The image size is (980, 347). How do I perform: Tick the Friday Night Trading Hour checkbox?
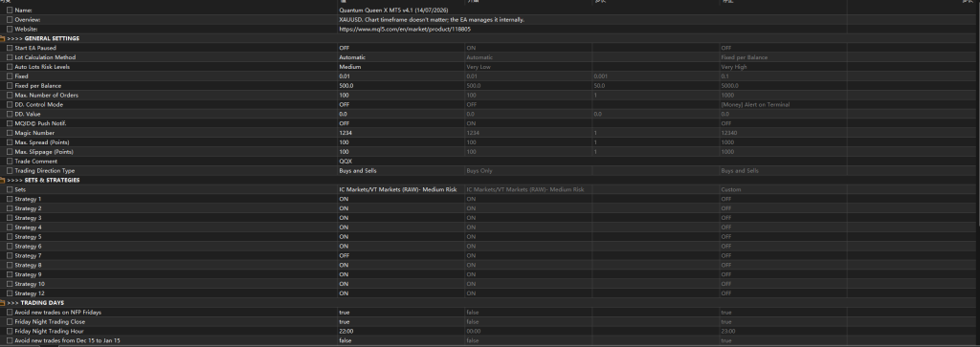click(x=10, y=331)
